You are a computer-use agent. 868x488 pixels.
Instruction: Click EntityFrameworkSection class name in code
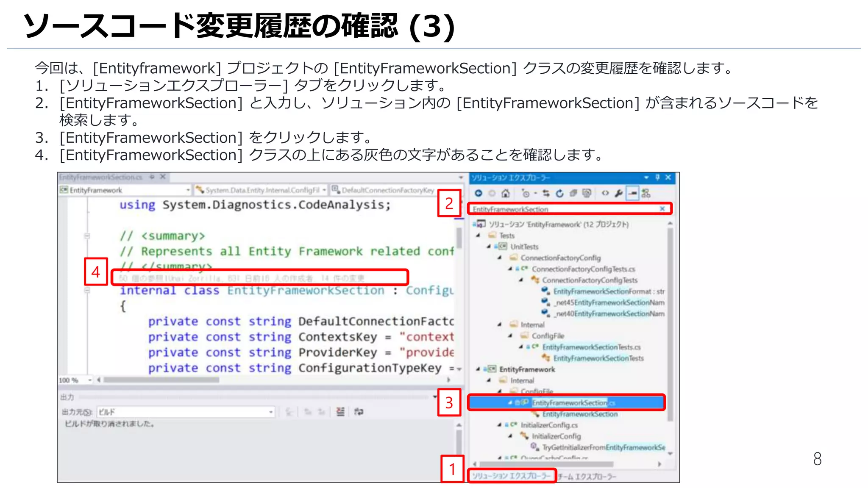(x=306, y=291)
